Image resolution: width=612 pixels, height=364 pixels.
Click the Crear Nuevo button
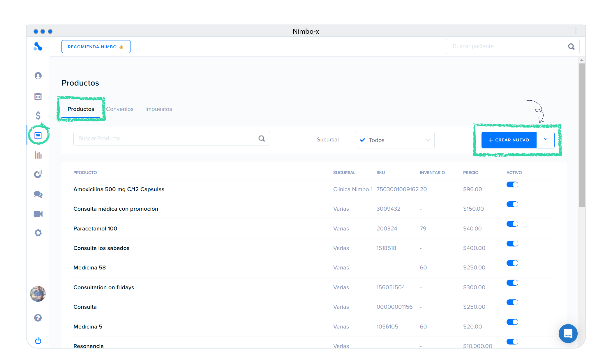point(509,140)
